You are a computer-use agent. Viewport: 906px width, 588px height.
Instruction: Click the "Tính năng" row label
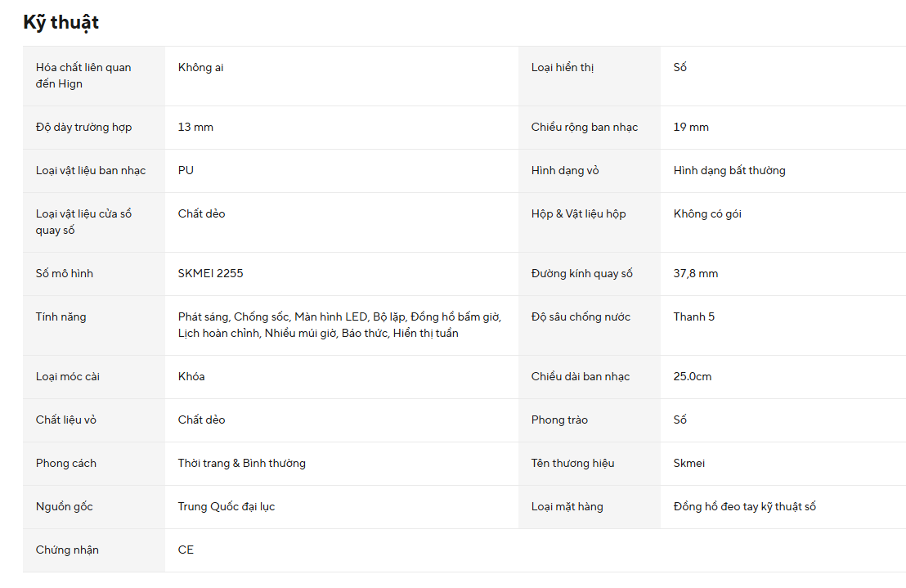click(x=61, y=316)
